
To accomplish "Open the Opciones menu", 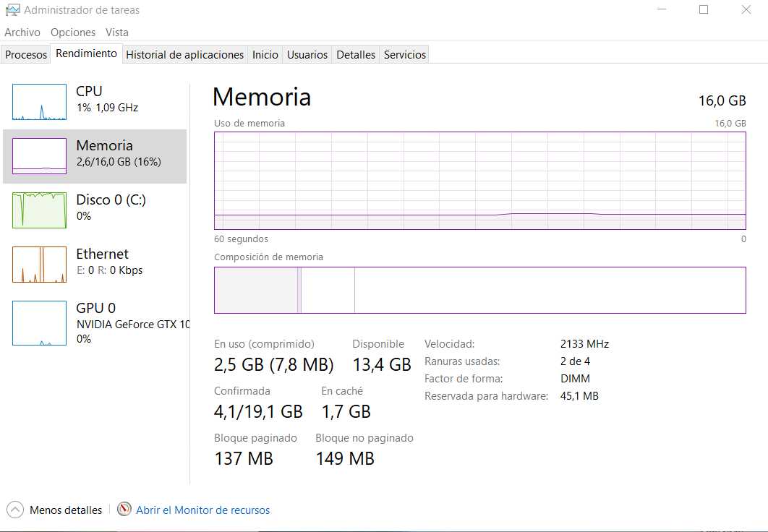I will click(x=73, y=33).
